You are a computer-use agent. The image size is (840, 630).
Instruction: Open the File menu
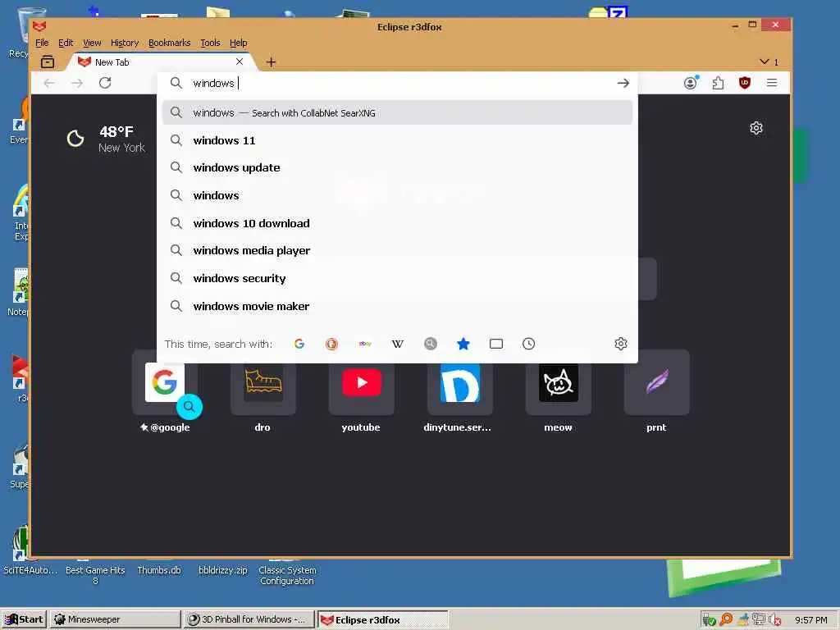click(42, 43)
